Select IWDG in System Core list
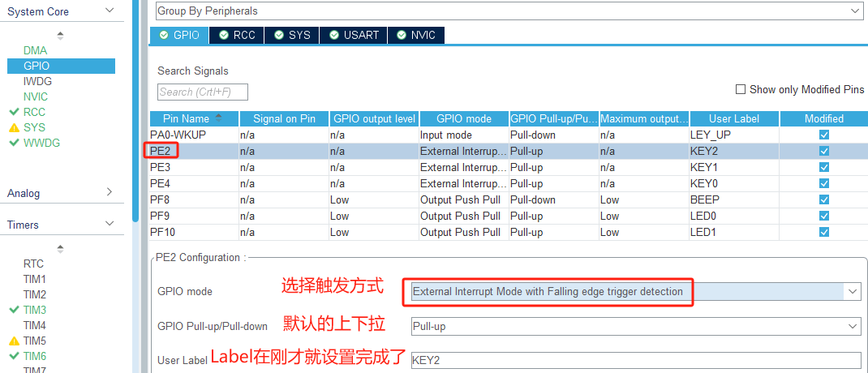 37,81
